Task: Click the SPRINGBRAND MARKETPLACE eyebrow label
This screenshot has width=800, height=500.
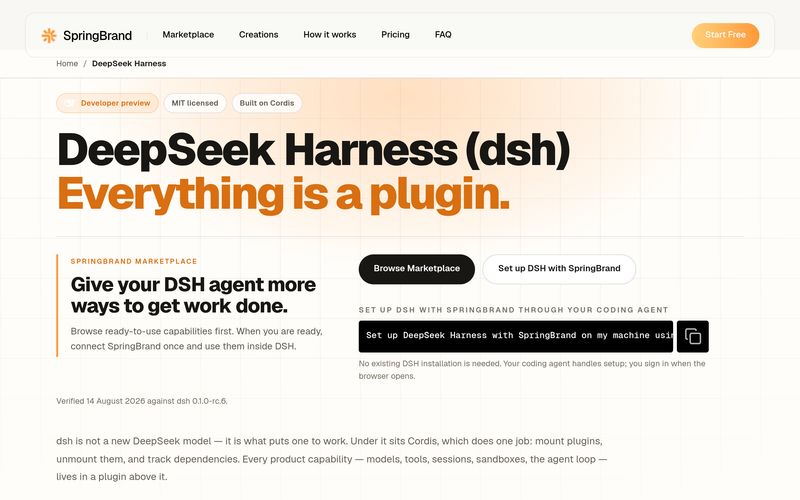Action: coord(134,261)
